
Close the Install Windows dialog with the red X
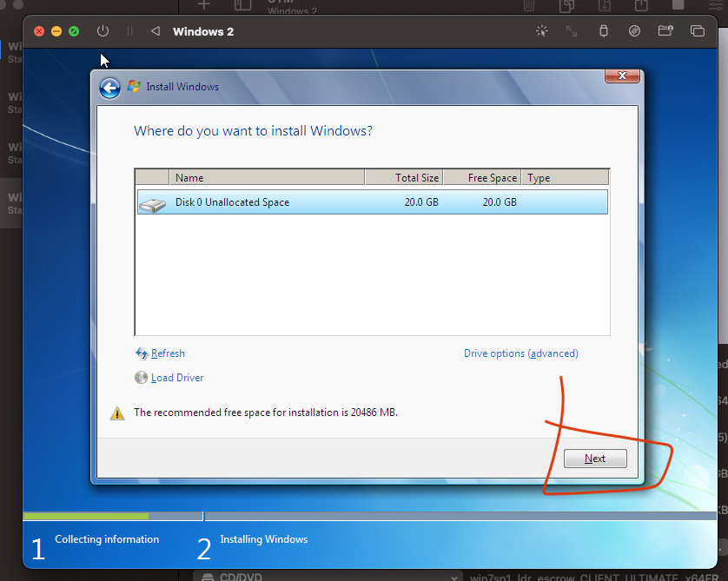[x=622, y=76]
